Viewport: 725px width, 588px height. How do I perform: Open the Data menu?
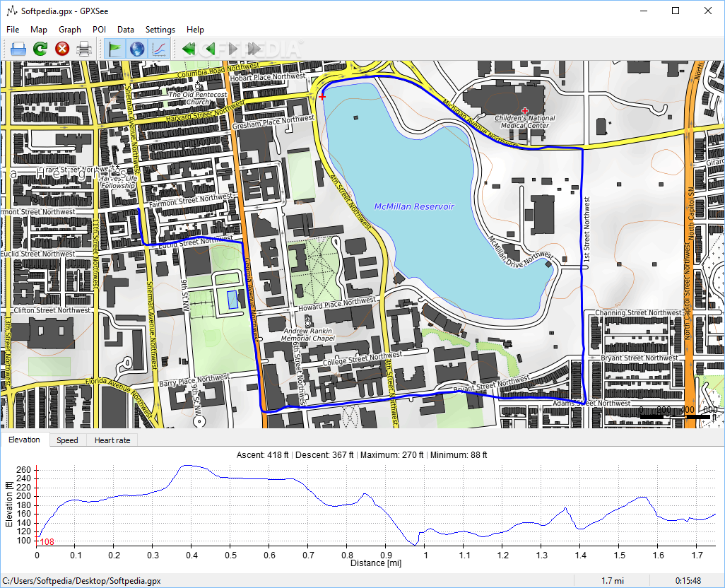tap(125, 30)
